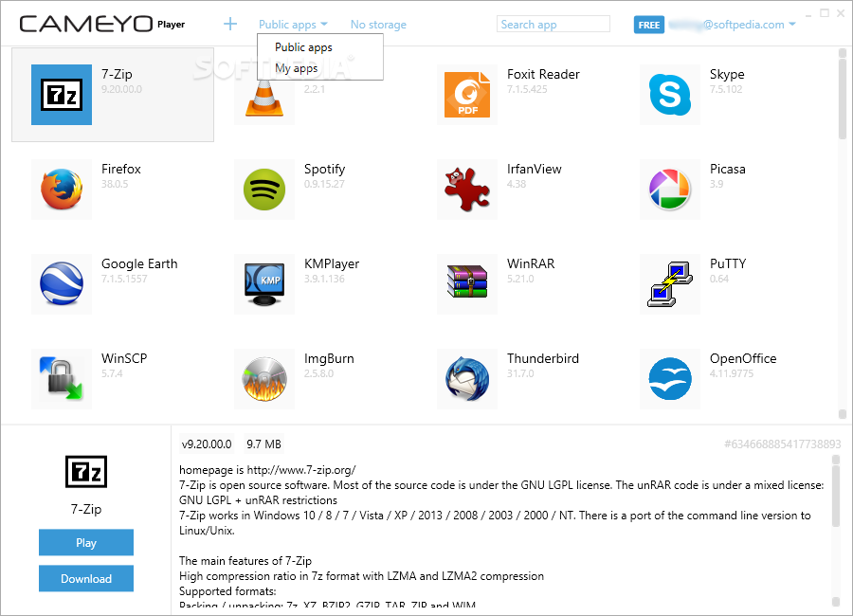Pick the KMPlayer app icon
The image size is (853, 616).
264,284
